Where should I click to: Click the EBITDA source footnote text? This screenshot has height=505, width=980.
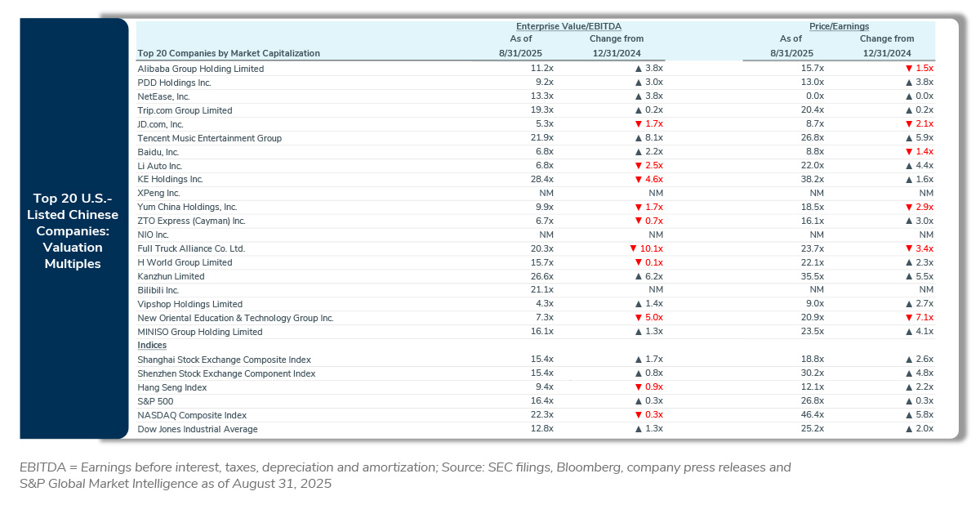pos(404,475)
